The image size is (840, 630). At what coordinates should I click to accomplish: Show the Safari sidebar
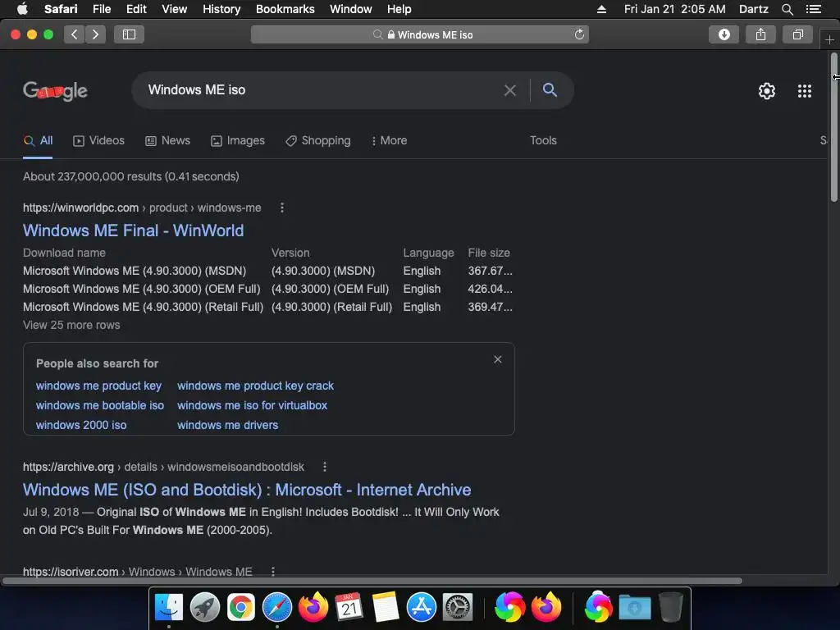coord(129,34)
